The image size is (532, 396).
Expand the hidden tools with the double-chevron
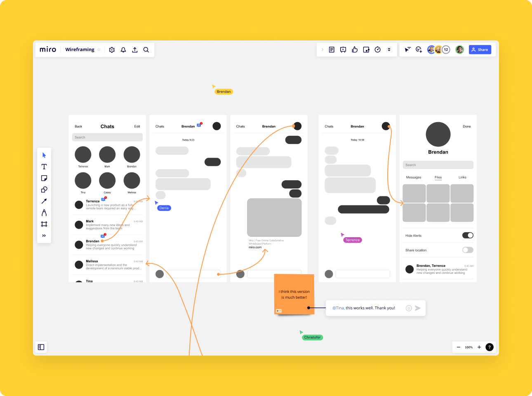coord(44,236)
